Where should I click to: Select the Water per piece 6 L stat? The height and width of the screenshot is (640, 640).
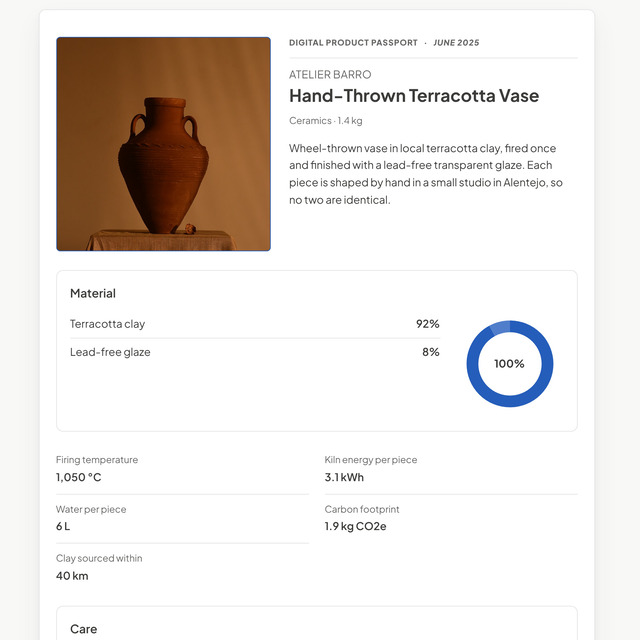pyautogui.click(x=182, y=519)
